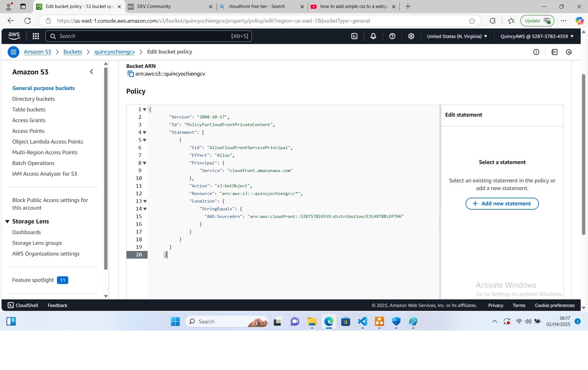Screen dimensions: 588x370
Task: Copy the bucket ARN with the copy icon
Action: pos(130,74)
